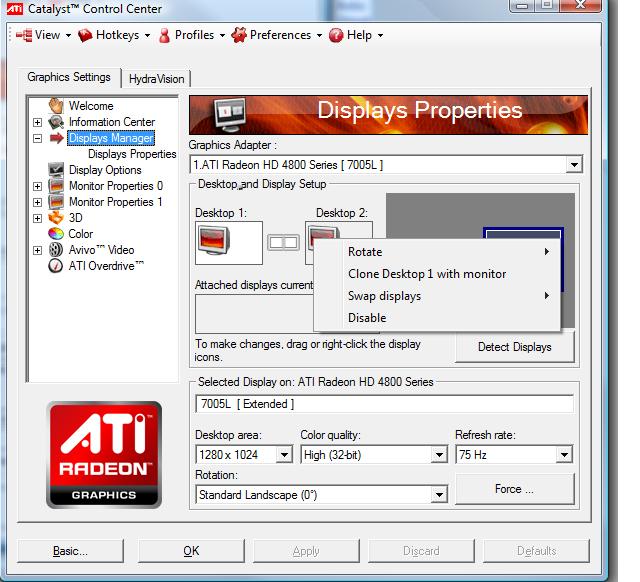Click the OK button

click(x=191, y=551)
